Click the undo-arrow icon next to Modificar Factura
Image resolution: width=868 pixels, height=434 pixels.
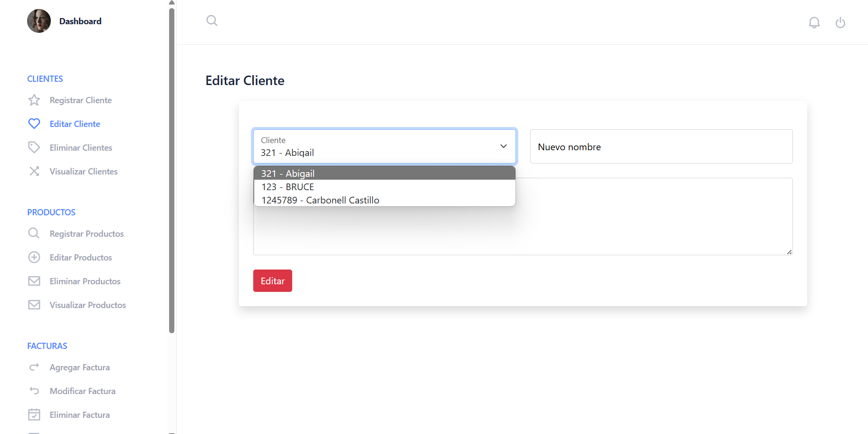coord(34,390)
